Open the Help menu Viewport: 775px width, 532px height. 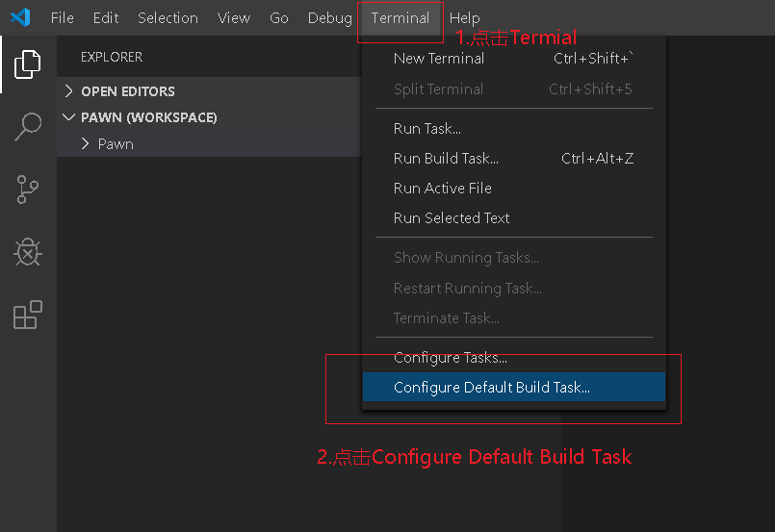465,18
